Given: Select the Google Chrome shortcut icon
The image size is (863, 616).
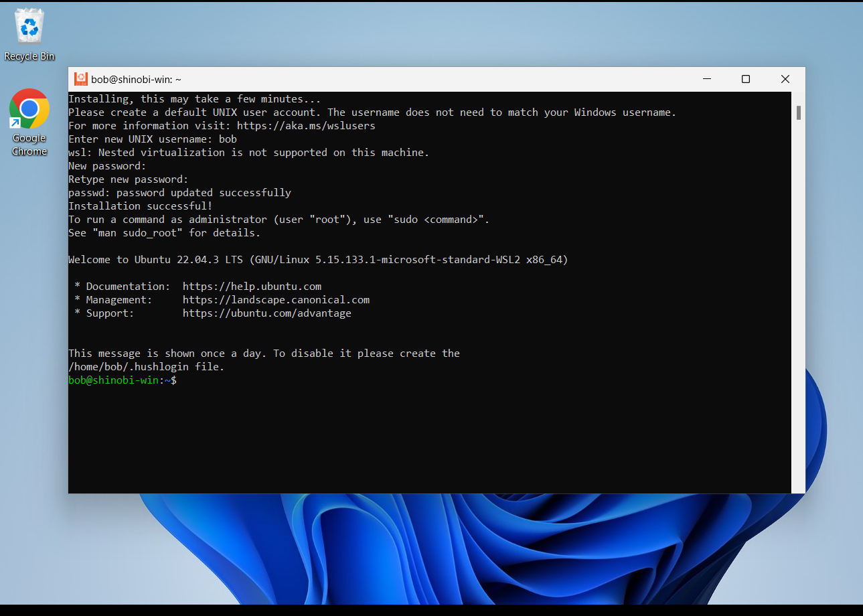Looking at the screenshot, I should point(29,109).
